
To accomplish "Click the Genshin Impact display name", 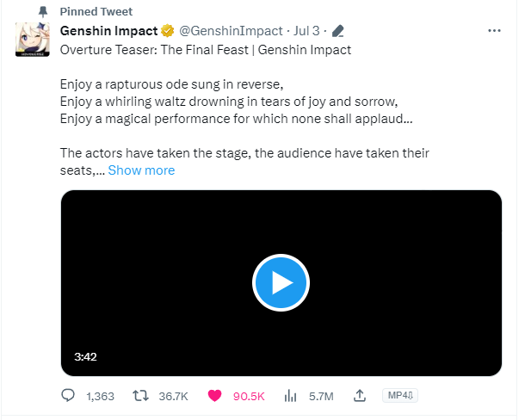I will [108, 31].
